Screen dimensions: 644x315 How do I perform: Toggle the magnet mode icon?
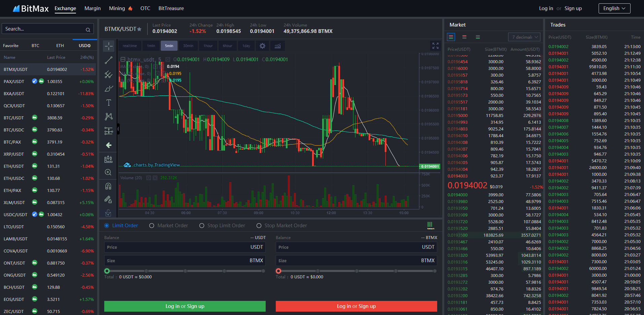click(x=108, y=186)
